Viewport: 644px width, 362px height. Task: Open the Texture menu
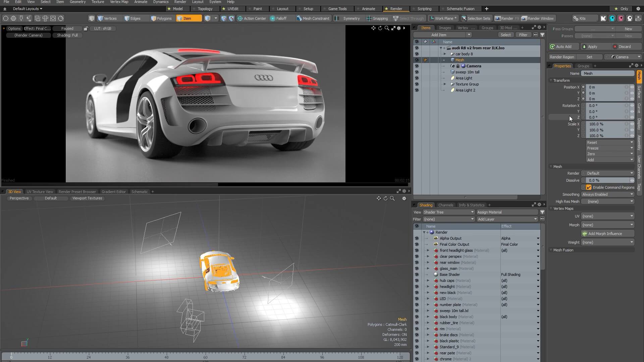click(x=98, y=2)
